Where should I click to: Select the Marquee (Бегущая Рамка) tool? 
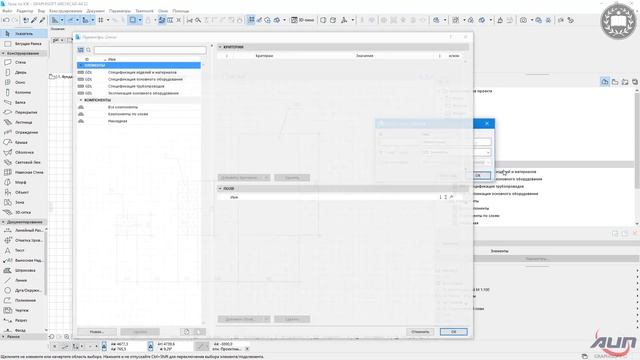click(24, 44)
